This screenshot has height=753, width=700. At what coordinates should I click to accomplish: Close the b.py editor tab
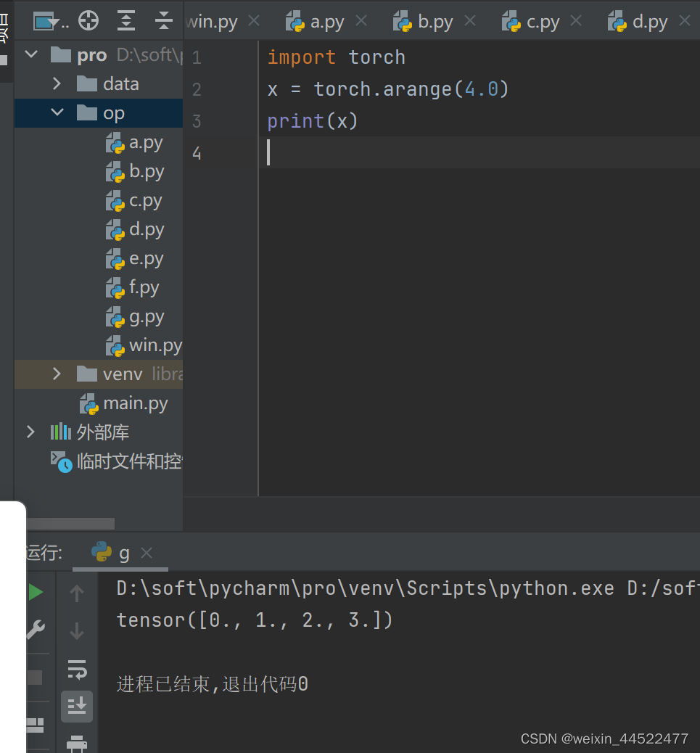tap(471, 20)
